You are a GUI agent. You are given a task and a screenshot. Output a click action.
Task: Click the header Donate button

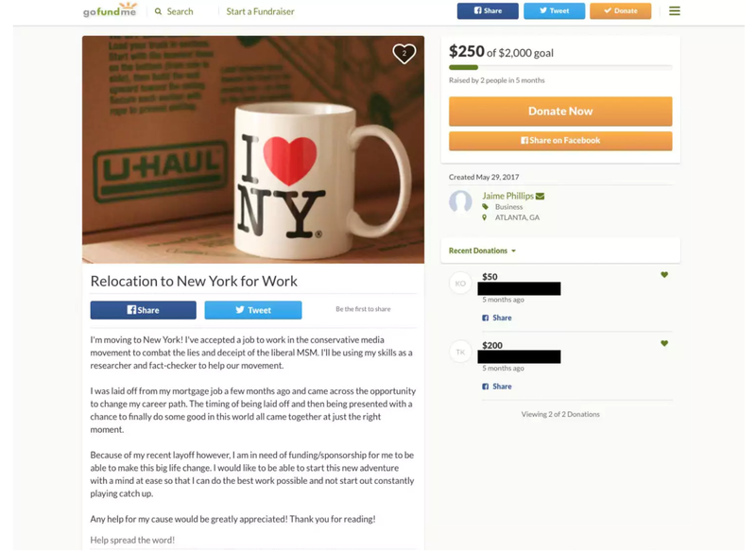click(x=620, y=10)
